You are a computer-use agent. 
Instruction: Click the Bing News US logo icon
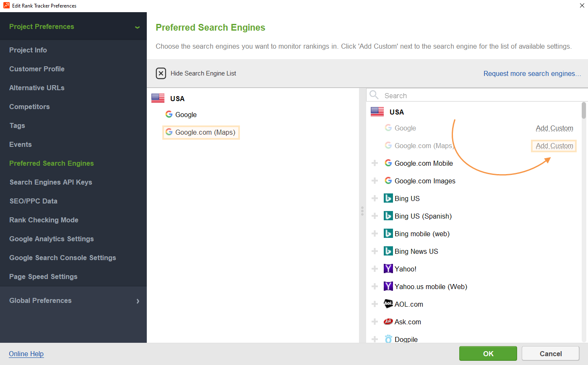pyautogui.click(x=388, y=251)
